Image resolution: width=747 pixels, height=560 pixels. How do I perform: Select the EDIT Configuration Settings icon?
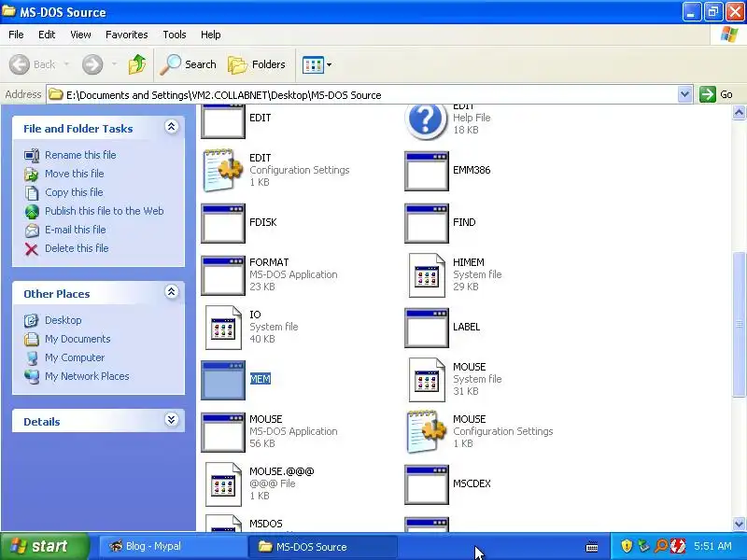point(223,170)
